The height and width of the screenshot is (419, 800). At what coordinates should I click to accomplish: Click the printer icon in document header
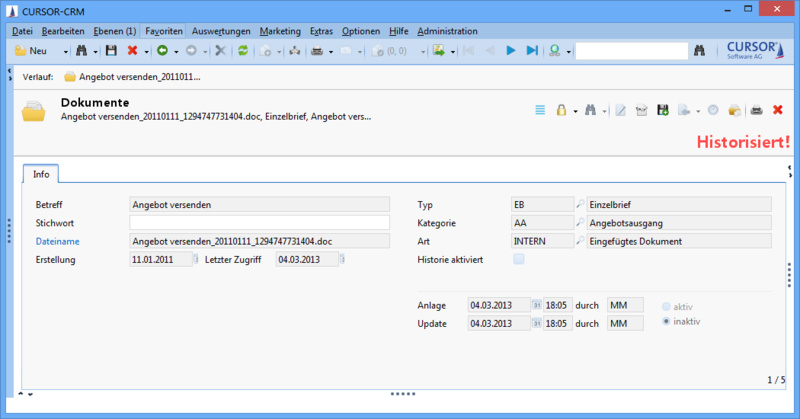tap(757, 110)
